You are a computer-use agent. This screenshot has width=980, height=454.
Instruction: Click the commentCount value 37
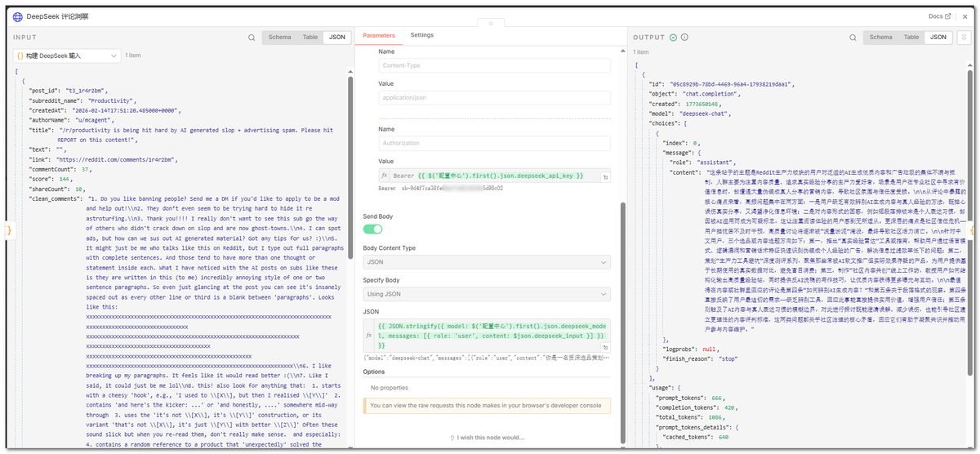pyautogui.click(x=86, y=169)
